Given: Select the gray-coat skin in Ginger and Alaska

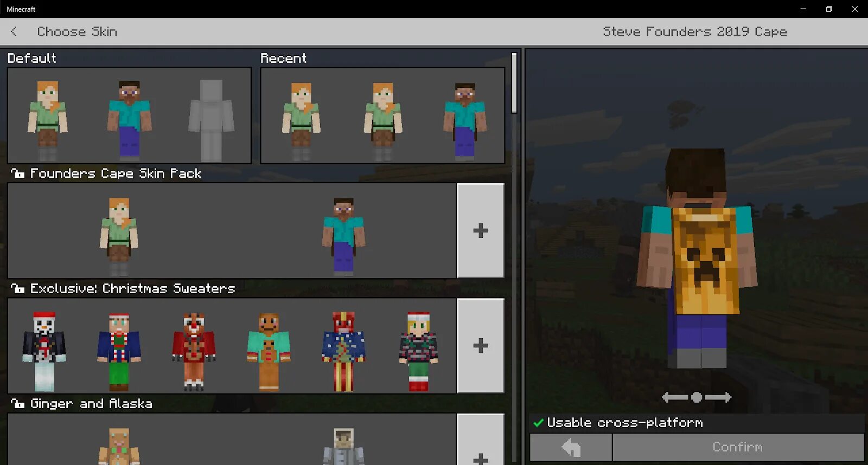Looking at the screenshot, I should (x=343, y=446).
